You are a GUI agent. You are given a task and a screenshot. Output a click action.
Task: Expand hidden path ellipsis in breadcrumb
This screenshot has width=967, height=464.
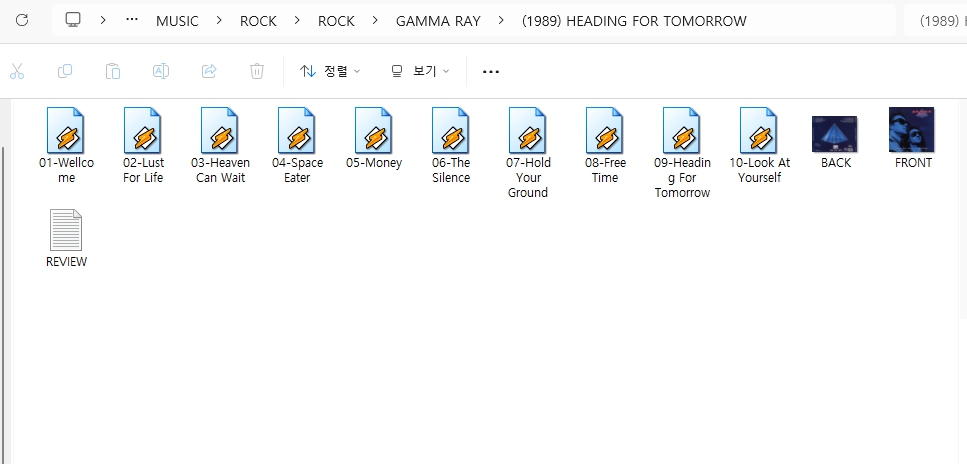132,20
